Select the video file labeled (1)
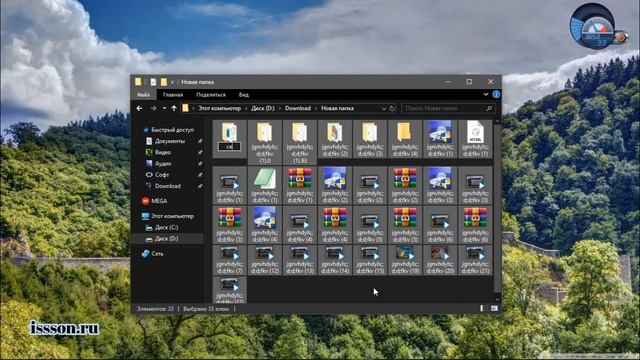Viewport: 640px width, 360px height. point(230,185)
